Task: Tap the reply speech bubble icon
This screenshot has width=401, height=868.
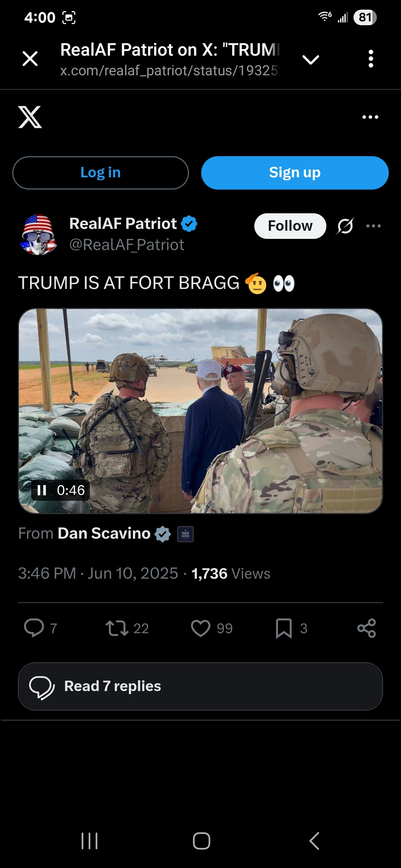Action: (x=34, y=628)
